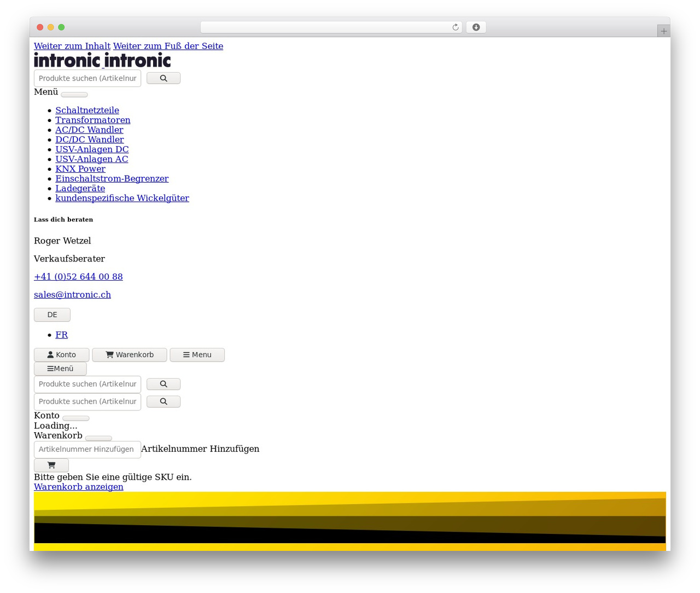
Task: Open the Menü hamburger button
Action: click(60, 369)
